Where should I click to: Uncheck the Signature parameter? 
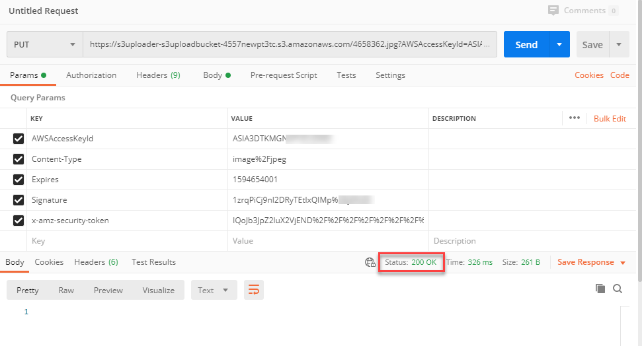click(19, 200)
